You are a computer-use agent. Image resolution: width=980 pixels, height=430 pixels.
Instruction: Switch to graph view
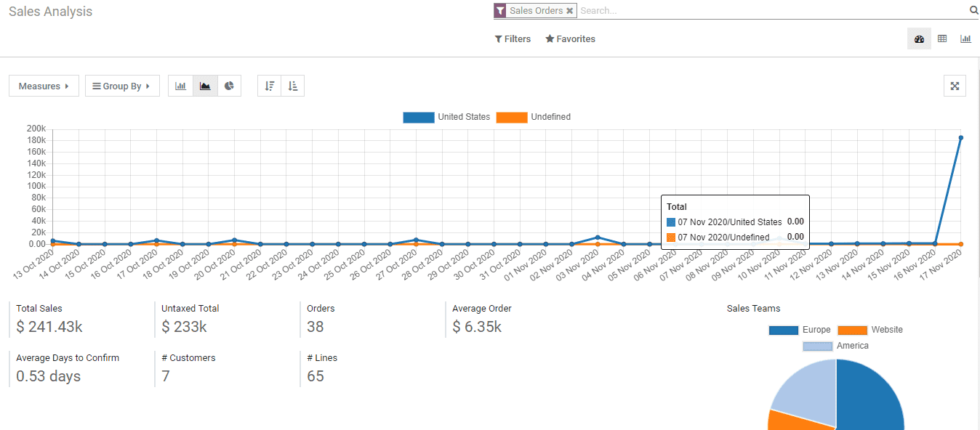(965, 39)
